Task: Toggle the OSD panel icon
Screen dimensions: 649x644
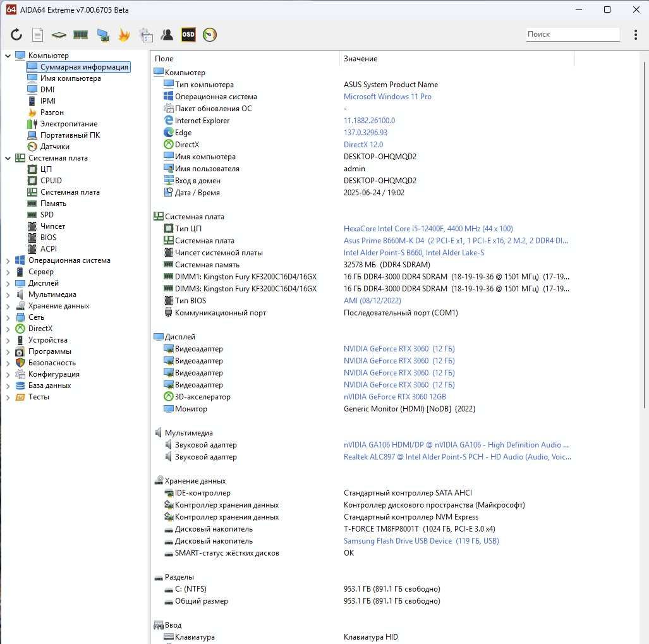Action: coord(188,35)
